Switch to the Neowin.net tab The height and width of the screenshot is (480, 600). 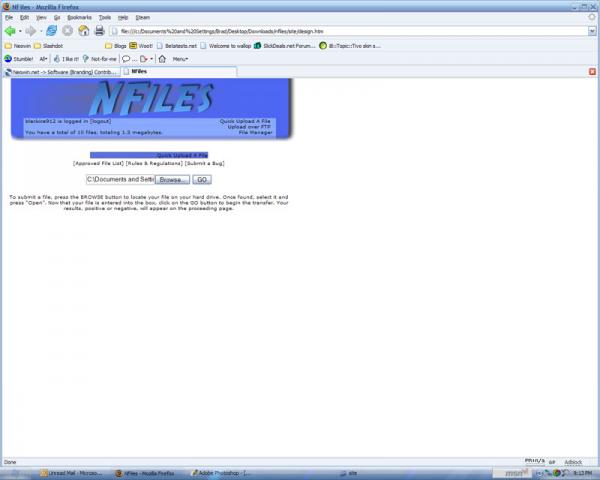click(x=61, y=72)
